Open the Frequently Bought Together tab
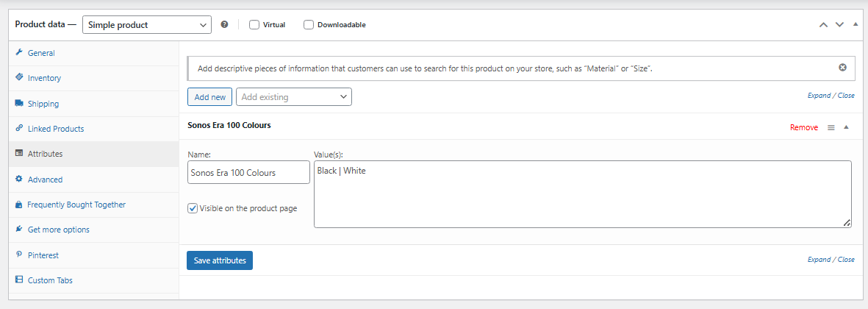The width and height of the screenshot is (868, 309). pos(93,205)
